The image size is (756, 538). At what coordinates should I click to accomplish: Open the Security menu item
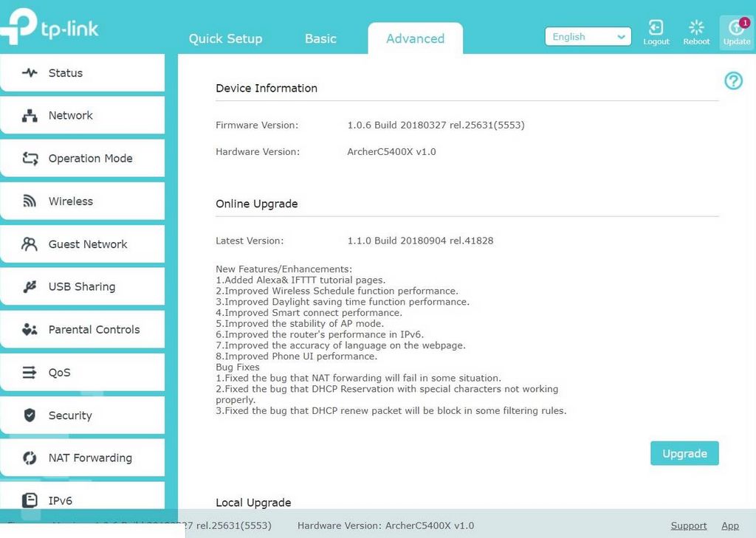(83, 415)
